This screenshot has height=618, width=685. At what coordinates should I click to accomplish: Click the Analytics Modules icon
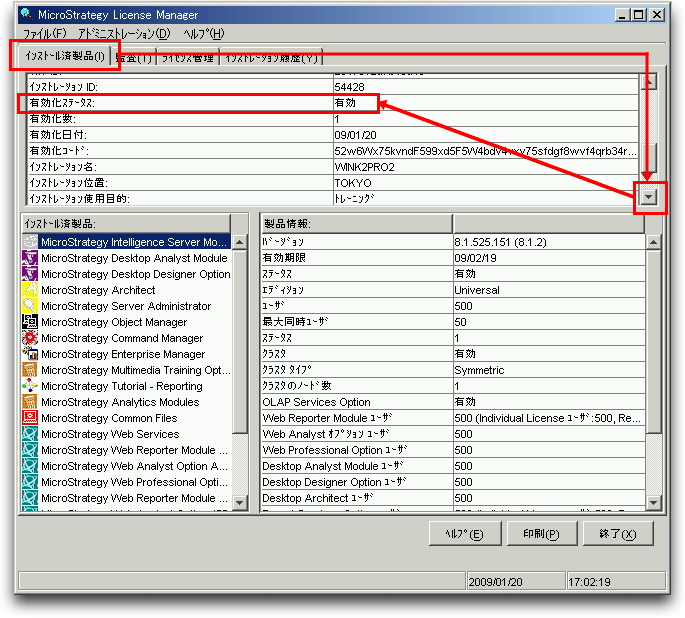30,402
